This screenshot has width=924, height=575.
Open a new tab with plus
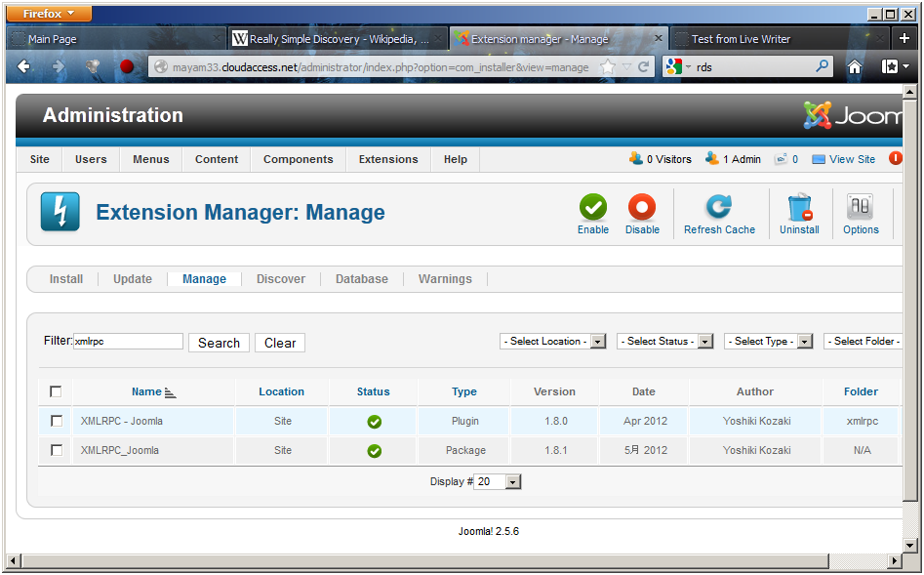(x=904, y=39)
